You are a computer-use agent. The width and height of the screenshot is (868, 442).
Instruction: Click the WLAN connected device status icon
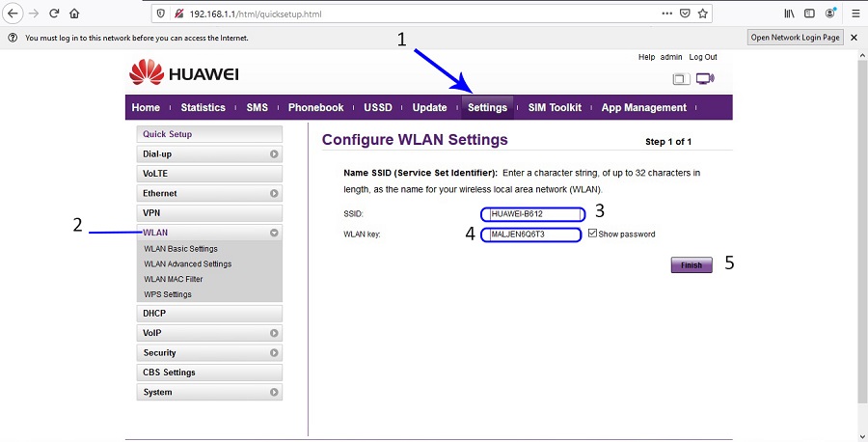[x=705, y=78]
